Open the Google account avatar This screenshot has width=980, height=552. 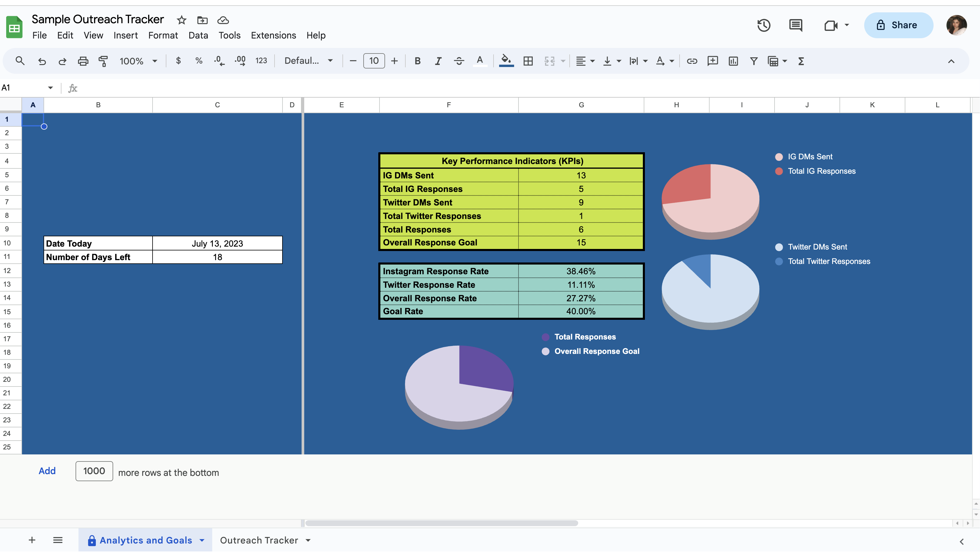point(956,25)
